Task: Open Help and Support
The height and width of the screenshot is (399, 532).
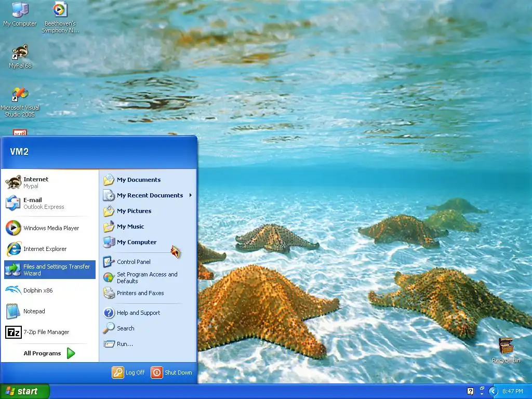Action: [x=148, y=312]
